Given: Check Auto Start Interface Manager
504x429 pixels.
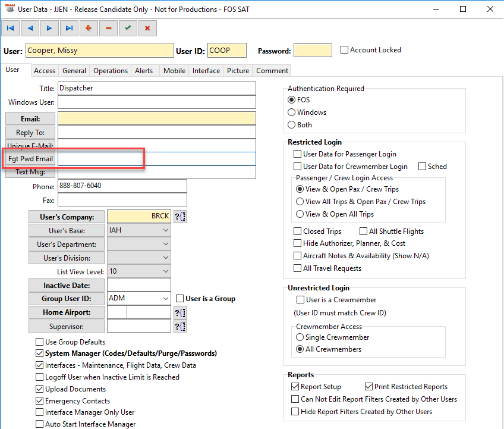Looking at the screenshot, I should [40, 424].
